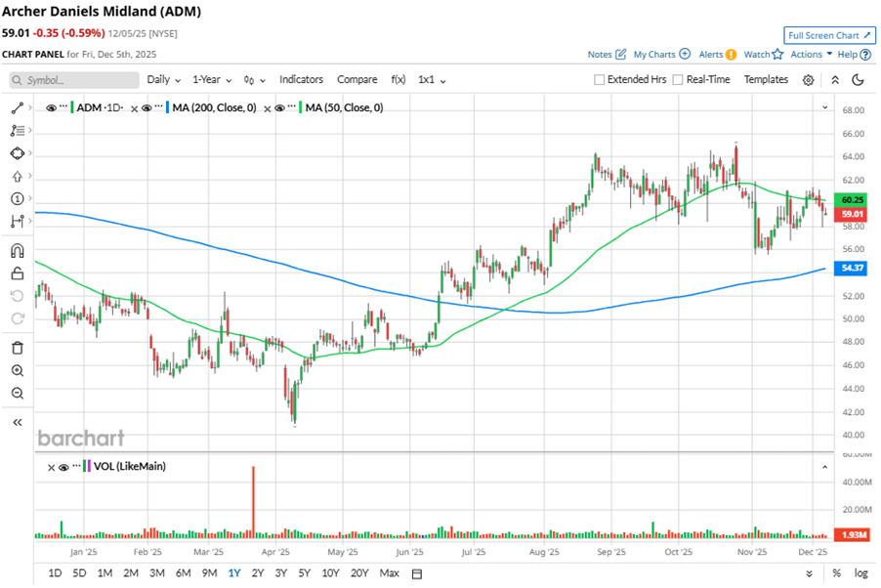This screenshot has height=588, width=881.
Task: Collapse the chart legend chevron
Action: [x=824, y=107]
